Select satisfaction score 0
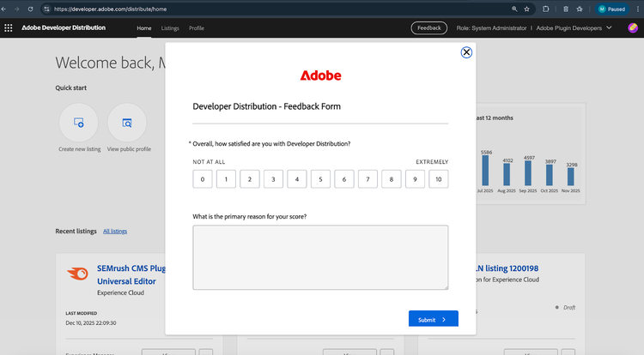 (x=203, y=179)
